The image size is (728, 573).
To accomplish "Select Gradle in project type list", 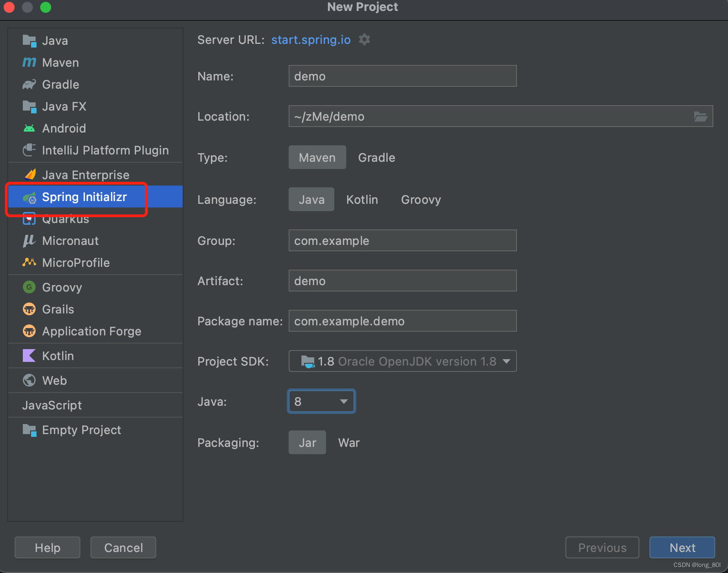I will pos(95,85).
